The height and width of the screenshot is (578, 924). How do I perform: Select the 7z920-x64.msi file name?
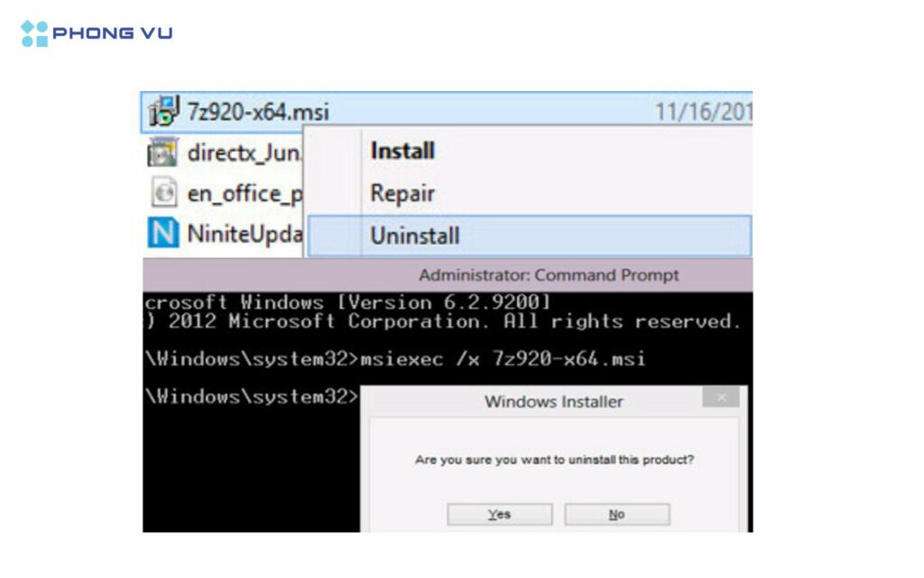[258, 111]
